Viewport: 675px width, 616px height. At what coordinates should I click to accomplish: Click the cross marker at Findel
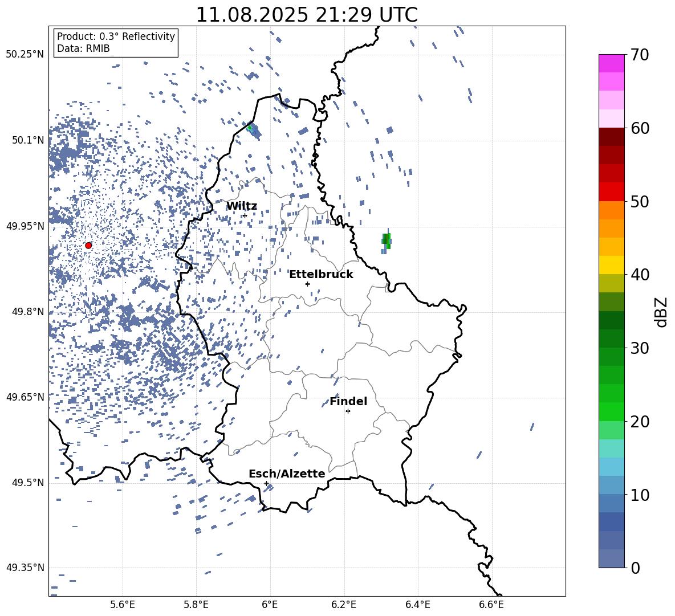pyautogui.click(x=348, y=411)
